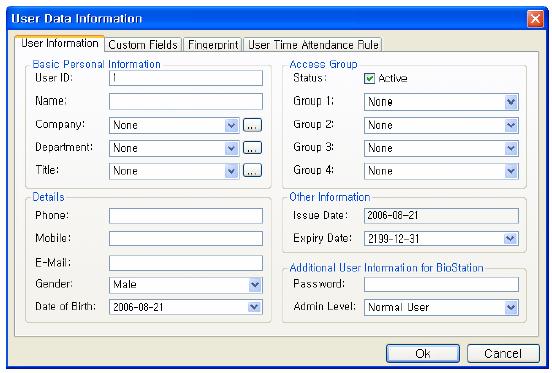
Task: Close the User Data Information dialog
Action: tap(535, 18)
